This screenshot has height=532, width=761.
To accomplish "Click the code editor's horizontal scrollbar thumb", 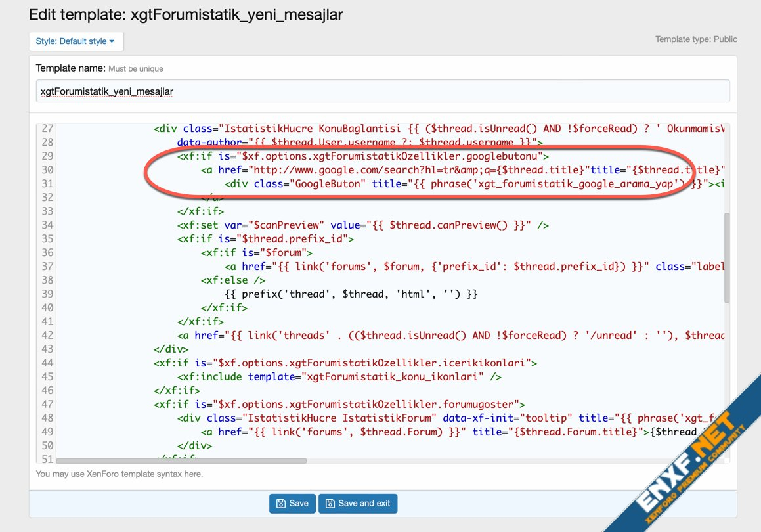I will click(181, 461).
